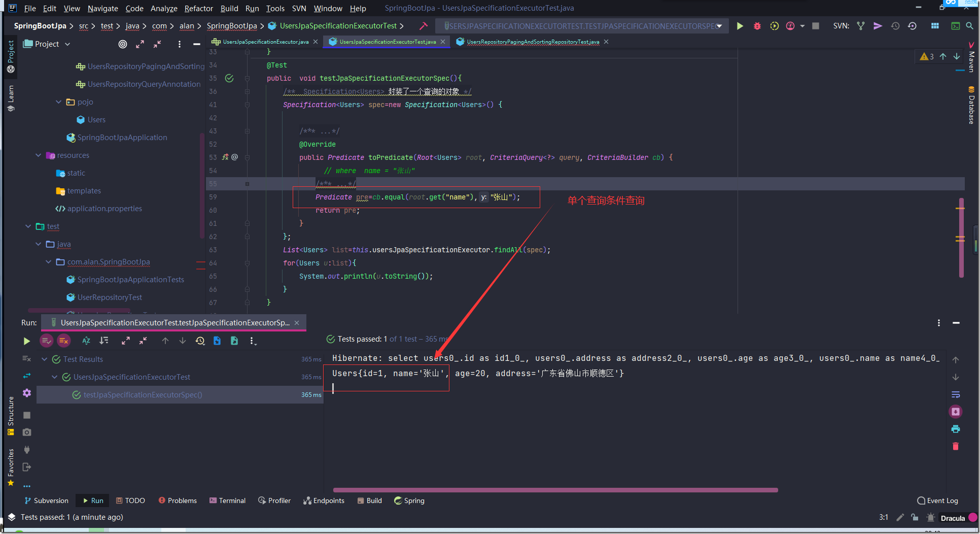Collapse the com.alan.SpringBootJpa test package
Screen dimensions: 980x534
click(48, 262)
